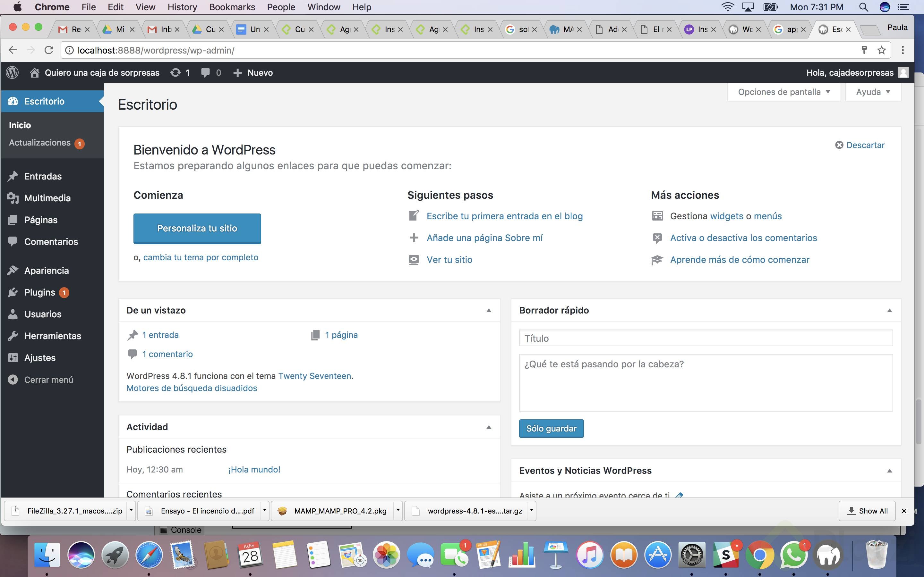Screen dimensions: 924x577
Task: Open the updates icon in admin bar
Action: click(x=175, y=72)
